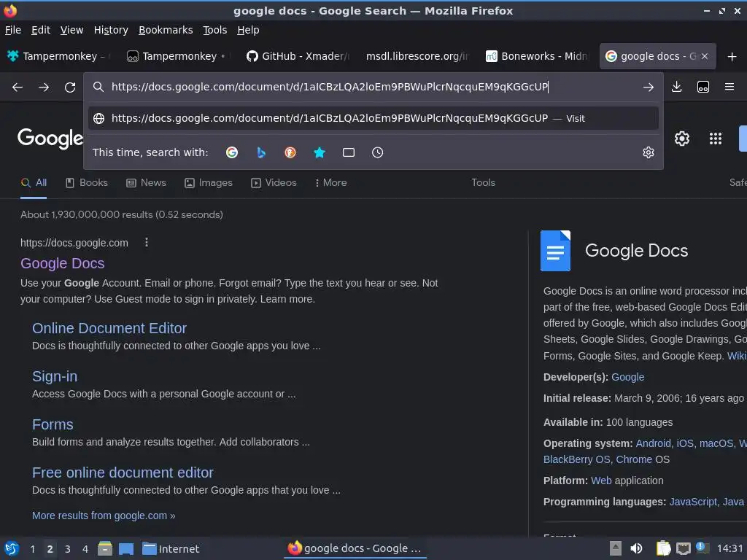This screenshot has width=747, height=560.
Task: Switch to workspace 4
Action: [85, 549]
